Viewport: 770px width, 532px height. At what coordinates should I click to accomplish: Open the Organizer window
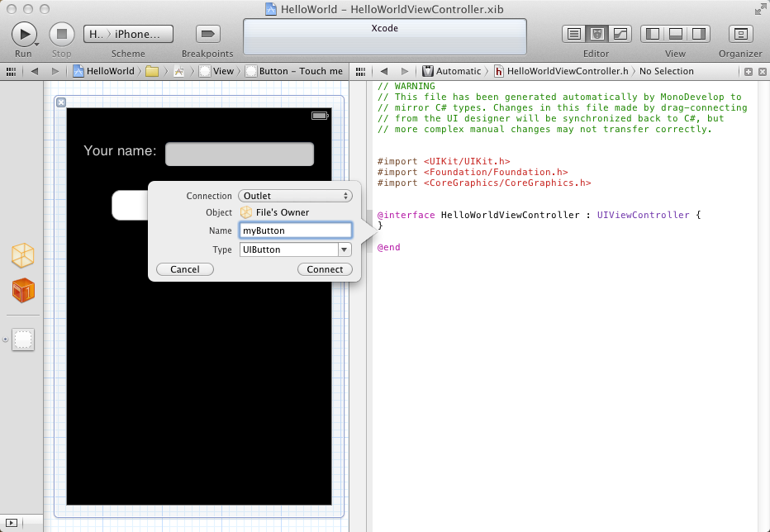[740, 34]
